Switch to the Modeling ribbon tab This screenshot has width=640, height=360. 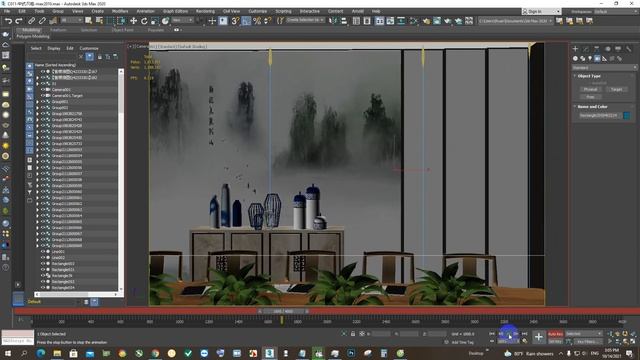click(x=31, y=30)
